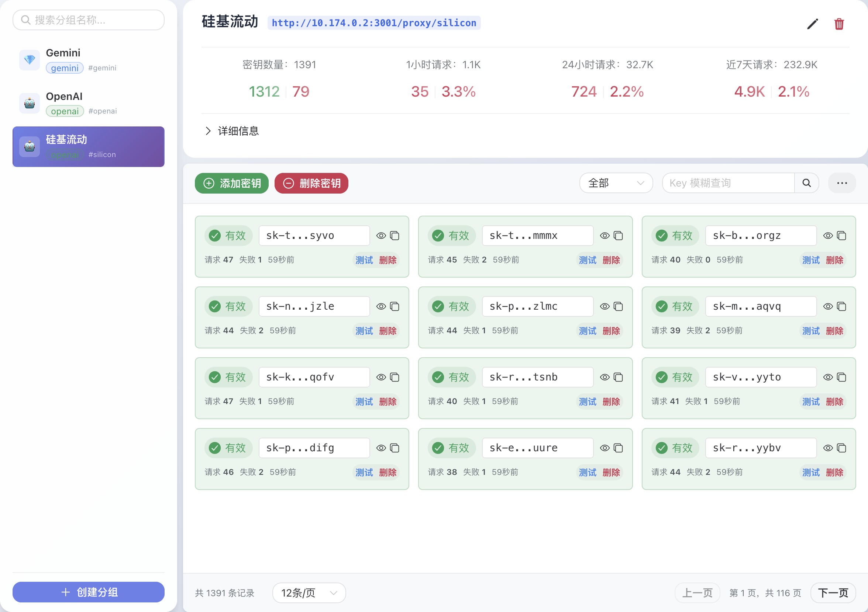Open the 12条/页 page size dropdown
868x612 pixels.
click(309, 593)
